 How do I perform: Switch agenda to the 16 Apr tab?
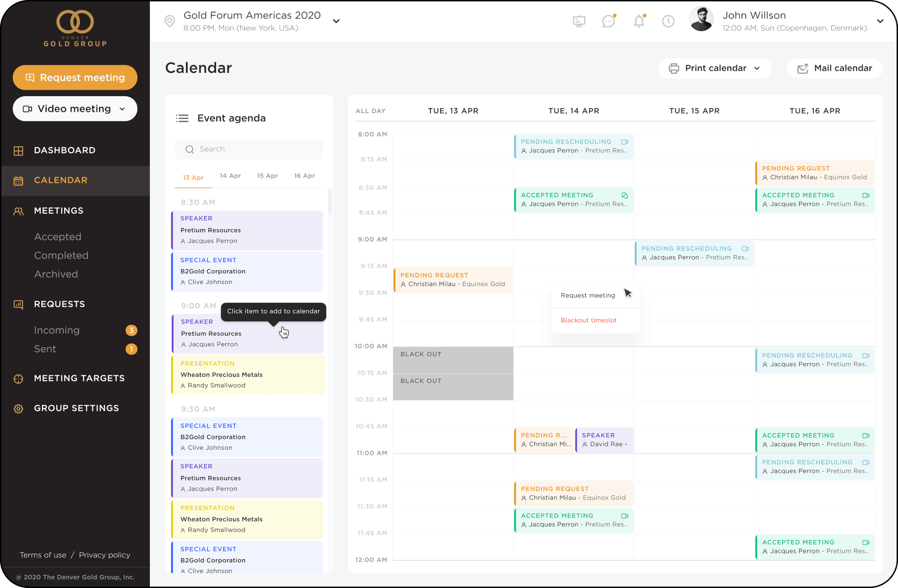click(x=304, y=176)
